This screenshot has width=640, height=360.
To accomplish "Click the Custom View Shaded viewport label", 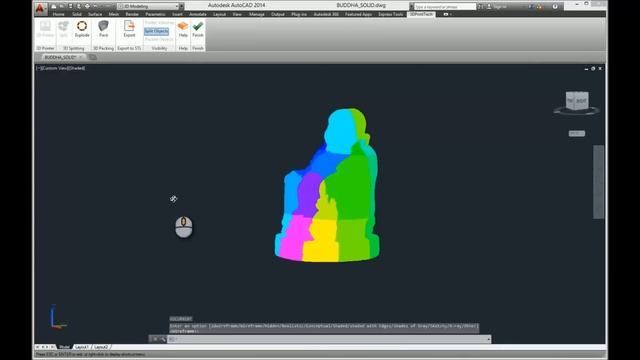I will 61,68.
